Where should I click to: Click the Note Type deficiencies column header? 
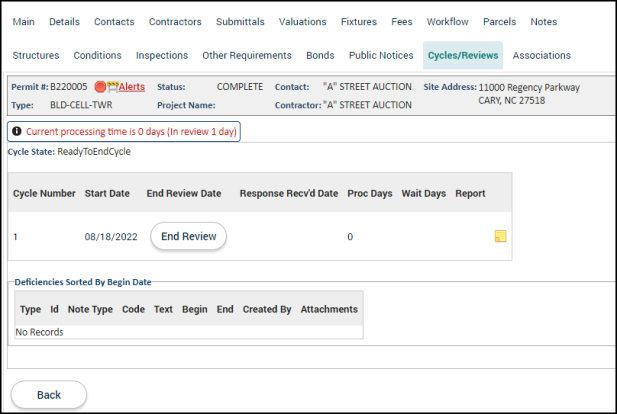tap(90, 309)
